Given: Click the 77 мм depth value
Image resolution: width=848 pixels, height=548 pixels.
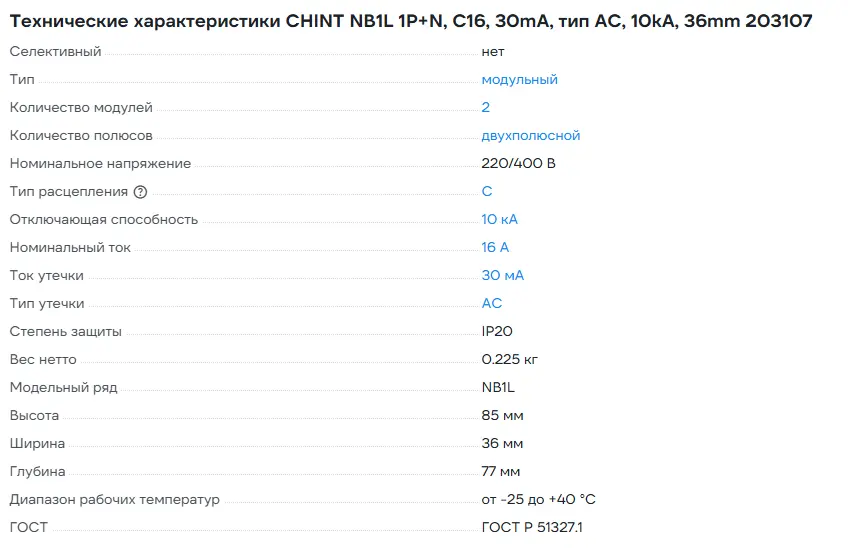Looking at the screenshot, I should tap(501, 471).
